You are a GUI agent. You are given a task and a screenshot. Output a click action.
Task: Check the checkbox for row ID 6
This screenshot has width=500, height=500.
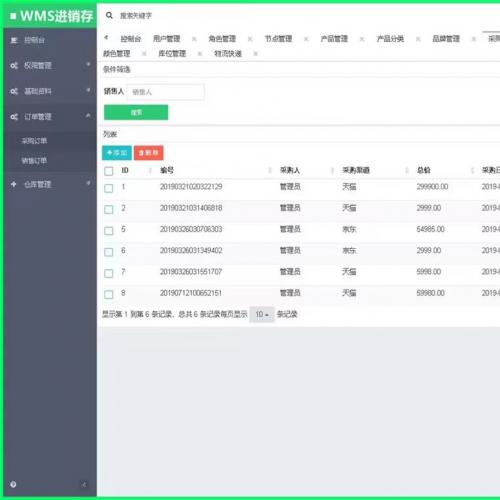point(109,252)
